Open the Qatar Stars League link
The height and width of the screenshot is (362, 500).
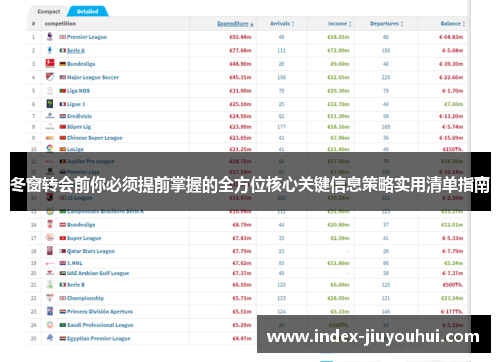pyautogui.click(x=91, y=251)
